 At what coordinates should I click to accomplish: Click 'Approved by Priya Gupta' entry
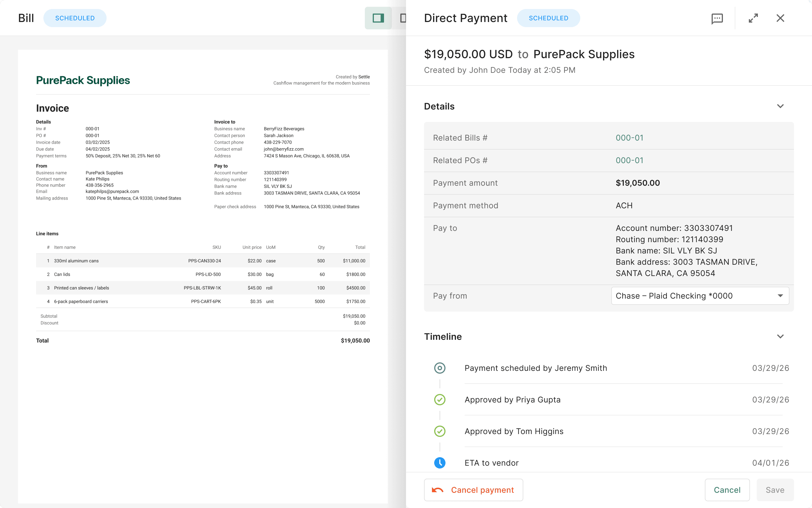pos(512,399)
